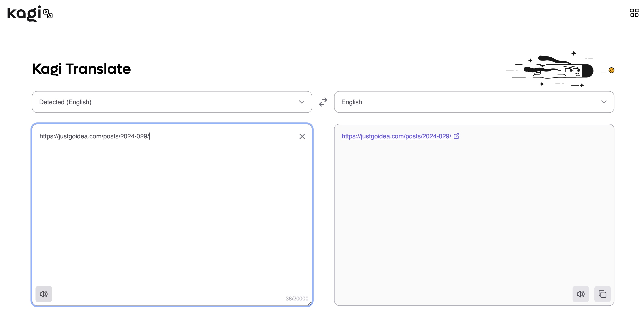
Task: Click the translate icon beside Kagi logo
Action: [x=48, y=14]
